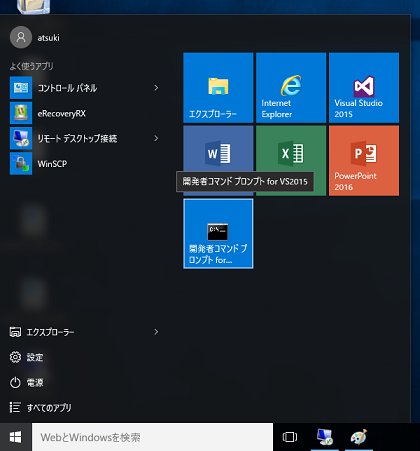Image resolution: width=420 pixels, height=451 pixels.
Task: Expand the bottom エクスプローラー submenu arrow
Action: pos(156,332)
